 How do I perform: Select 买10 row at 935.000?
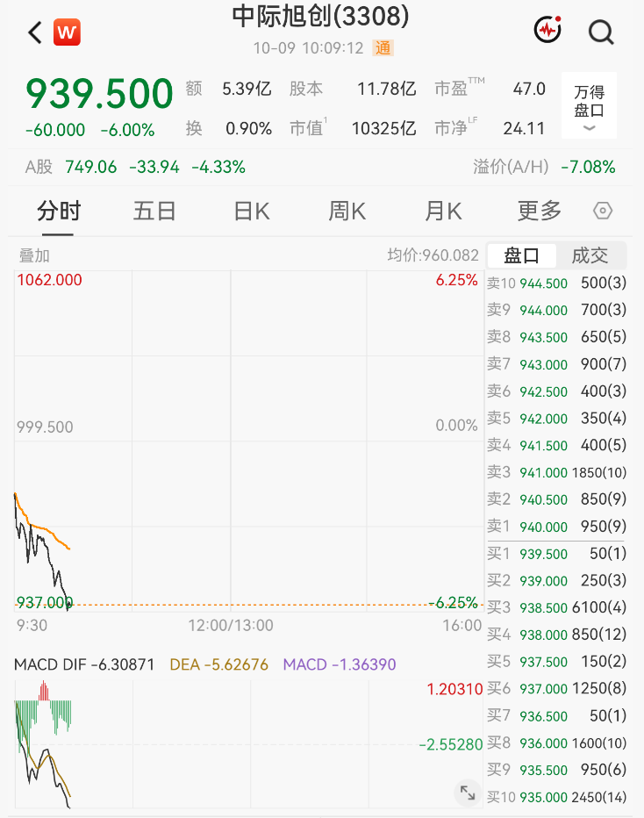pyautogui.click(x=556, y=797)
